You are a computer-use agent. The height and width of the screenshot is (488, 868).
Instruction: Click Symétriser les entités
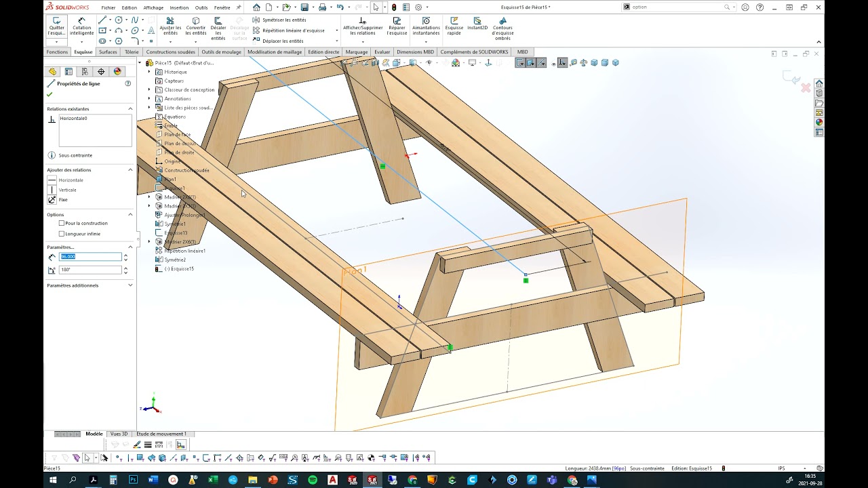279,20
